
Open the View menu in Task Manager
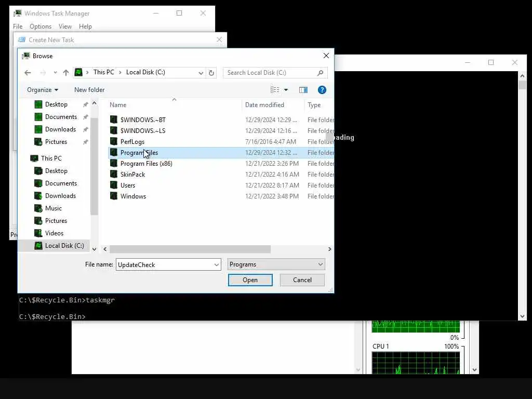65,26
